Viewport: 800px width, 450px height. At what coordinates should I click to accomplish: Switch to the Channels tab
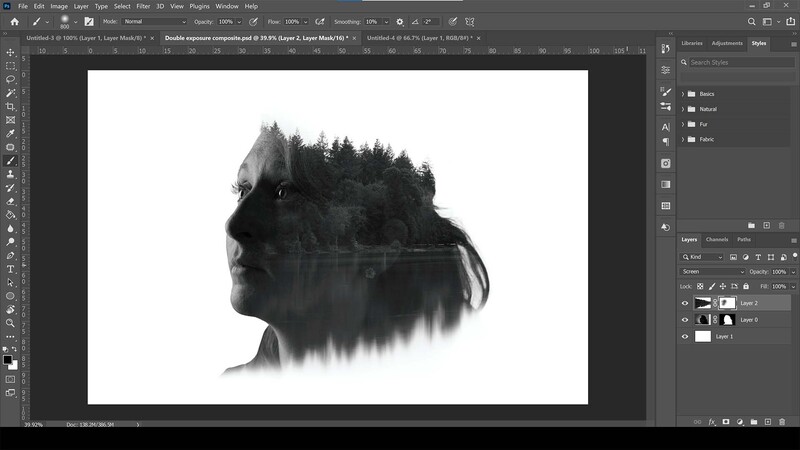click(x=717, y=240)
